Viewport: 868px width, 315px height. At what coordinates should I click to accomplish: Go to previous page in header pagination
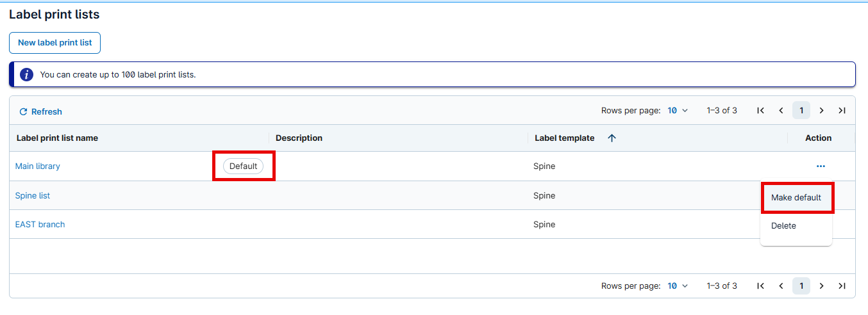(x=781, y=111)
